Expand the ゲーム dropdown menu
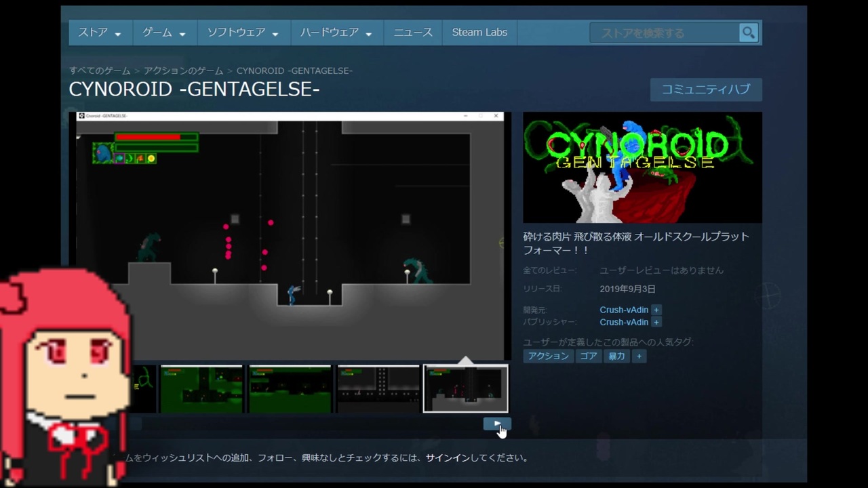Image resolution: width=868 pixels, height=488 pixels. pos(164,33)
